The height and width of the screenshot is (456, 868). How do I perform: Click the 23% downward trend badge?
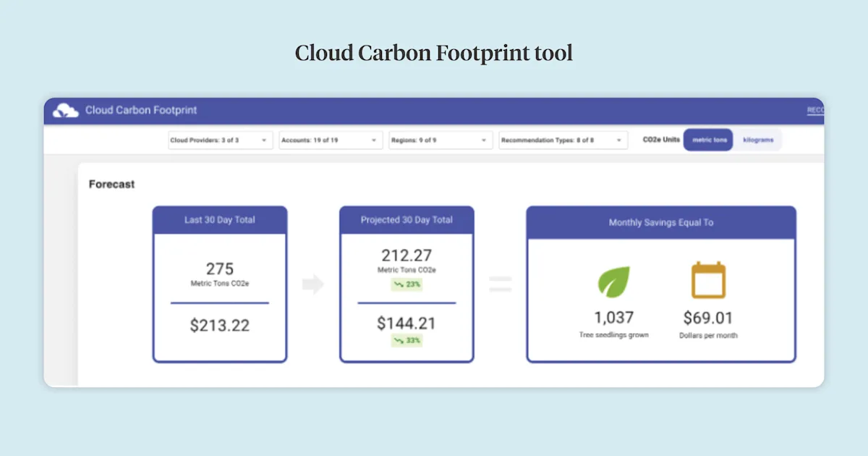tap(407, 284)
